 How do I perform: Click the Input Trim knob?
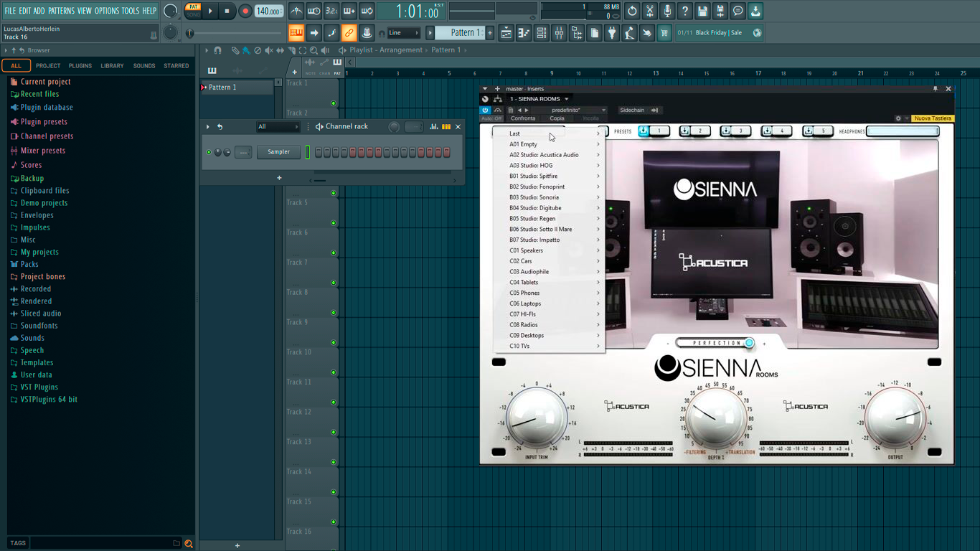tap(537, 420)
